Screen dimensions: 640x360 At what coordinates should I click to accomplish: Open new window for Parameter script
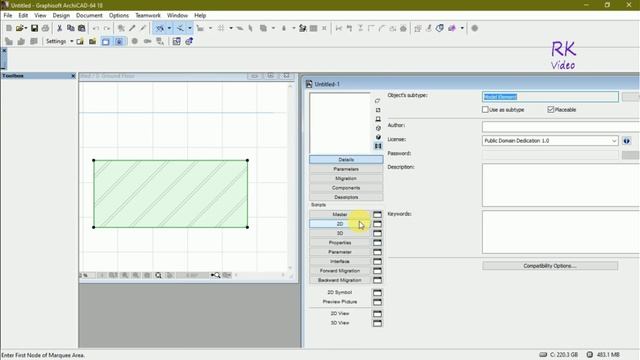pos(377,252)
